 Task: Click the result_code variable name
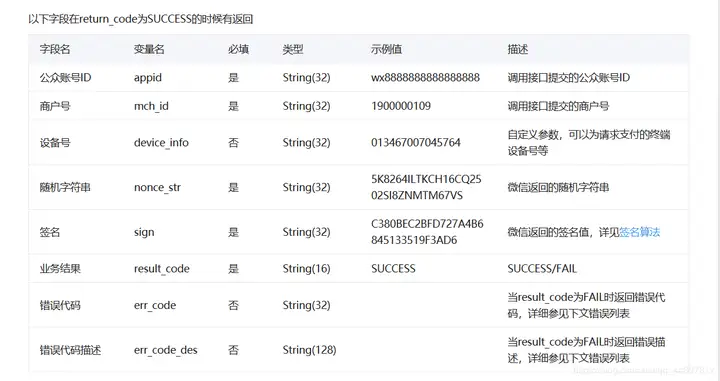[x=162, y=269]
